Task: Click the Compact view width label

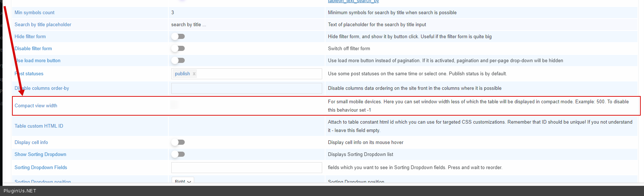Action: [x=36, y=106]
